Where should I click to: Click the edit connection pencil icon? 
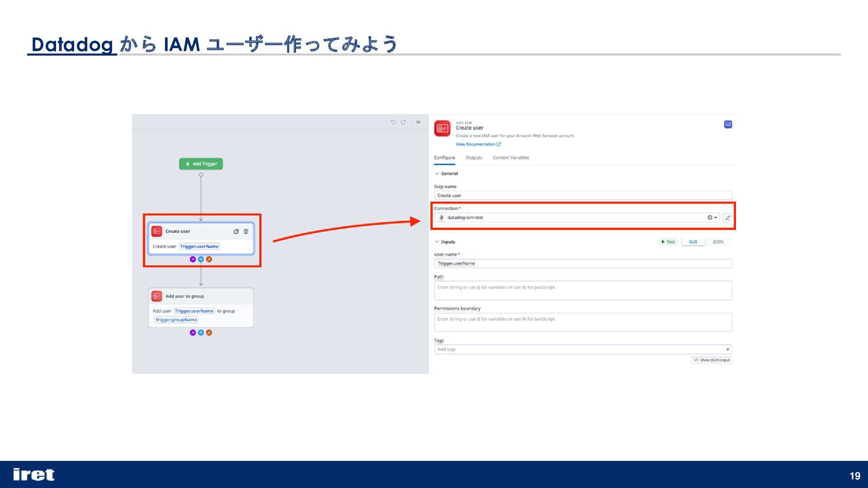click(x=727, y=218)
